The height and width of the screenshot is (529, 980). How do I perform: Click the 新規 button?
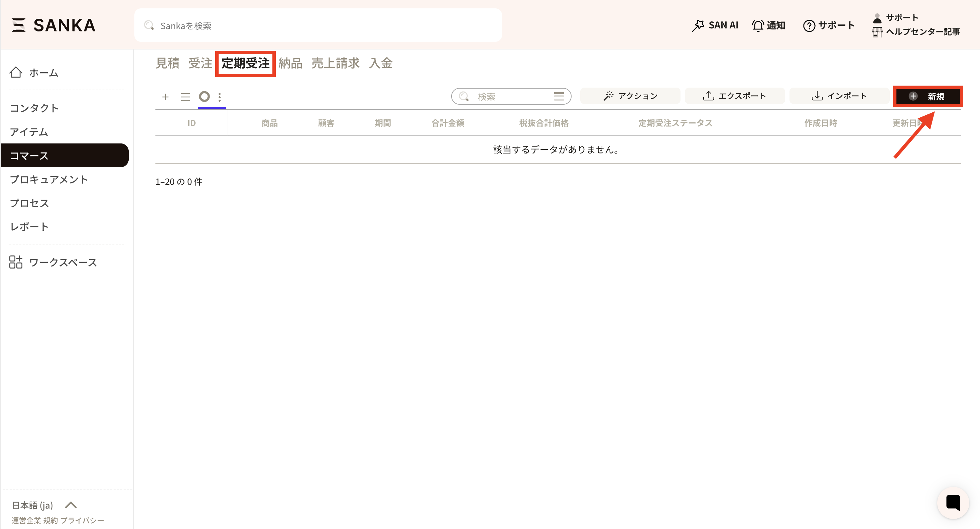tap(928, 96)
